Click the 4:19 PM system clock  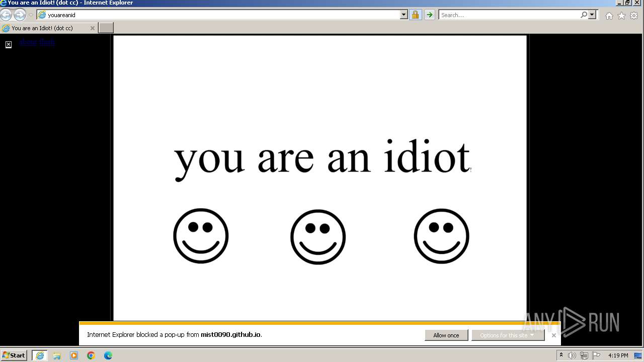[618, 355]
